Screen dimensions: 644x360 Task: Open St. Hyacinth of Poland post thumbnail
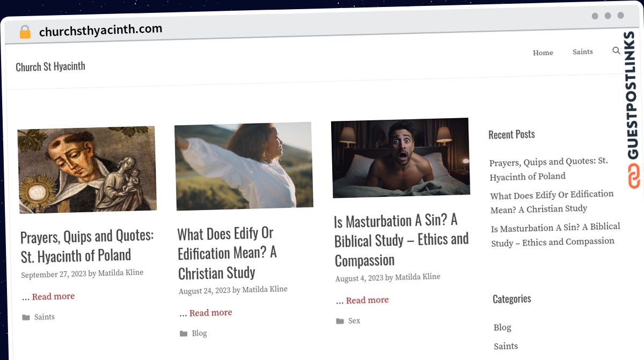coord(87,170)
